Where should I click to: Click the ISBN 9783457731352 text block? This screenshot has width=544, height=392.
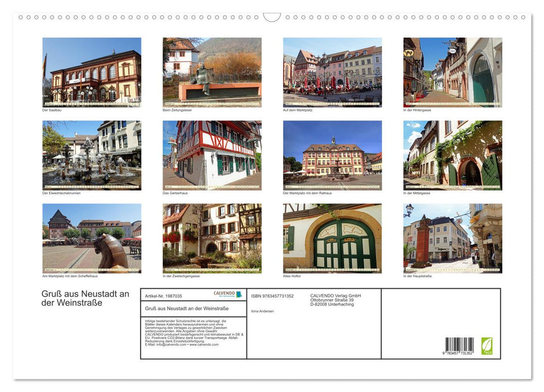(272, 296)
